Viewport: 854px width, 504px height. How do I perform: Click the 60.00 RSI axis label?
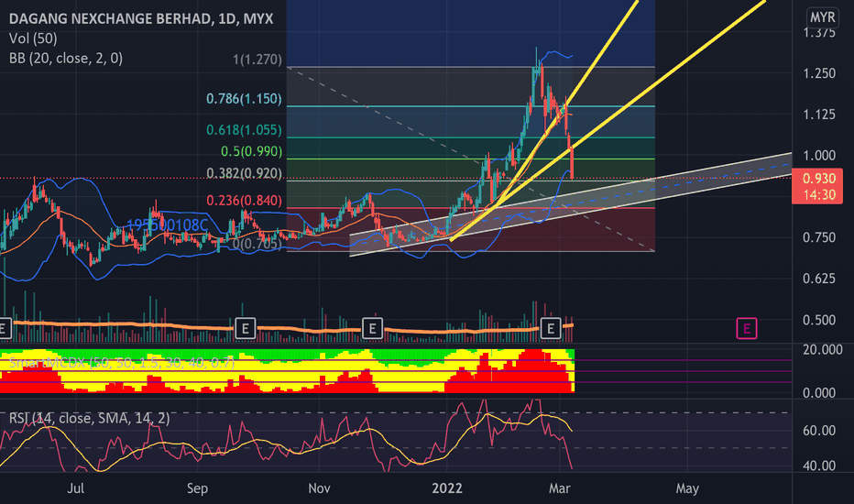[818, 431]
